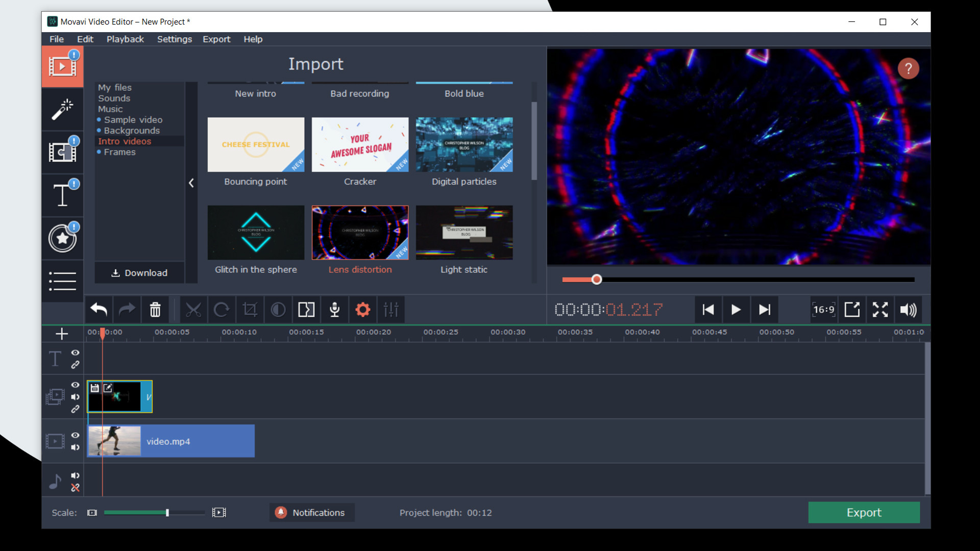
Task: Open the File menu
Action: pyautogui.click(x=56, y=39)
